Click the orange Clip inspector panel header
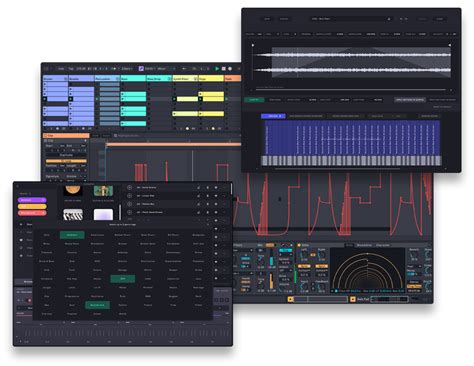 point(66,136)
